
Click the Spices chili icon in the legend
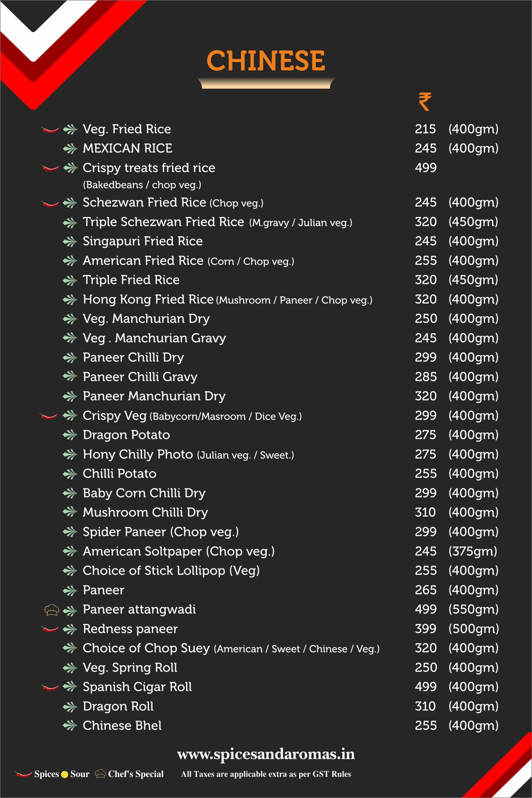(23, 774)
